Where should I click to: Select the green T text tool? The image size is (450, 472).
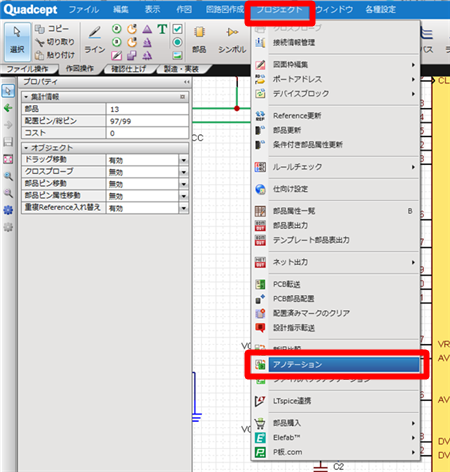coord(162,29)
